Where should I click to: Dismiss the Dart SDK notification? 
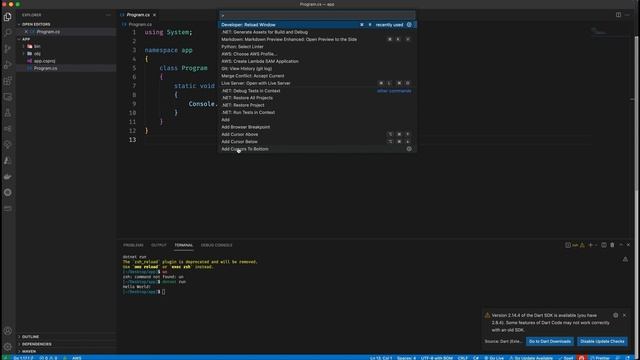pos(624,315)
